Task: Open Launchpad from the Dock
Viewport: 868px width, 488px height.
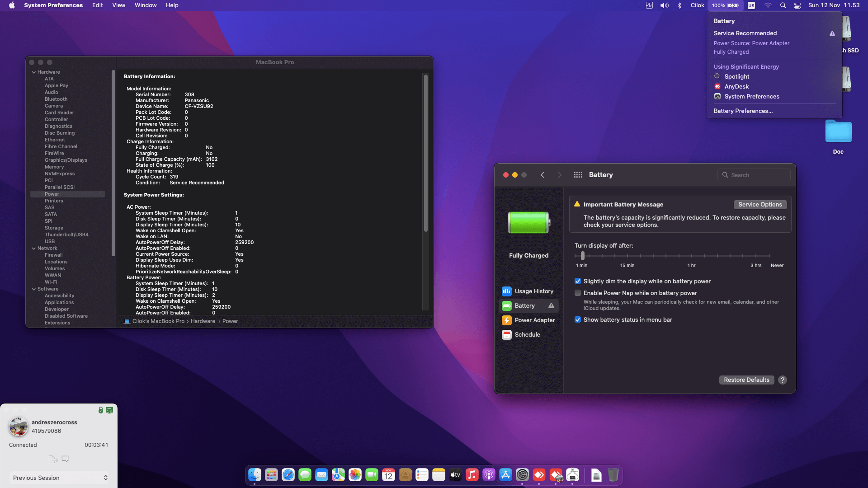Action: 271,475
